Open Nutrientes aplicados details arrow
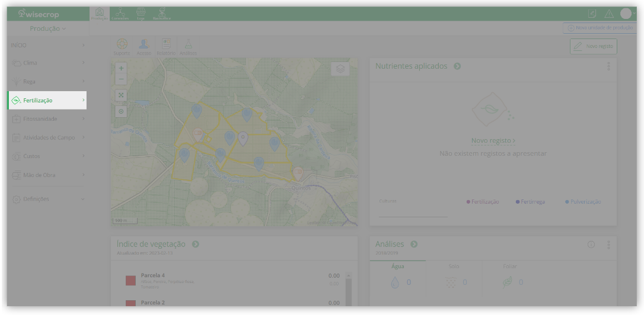The height and width of the screenshot is (315, 644). [457, 66]
